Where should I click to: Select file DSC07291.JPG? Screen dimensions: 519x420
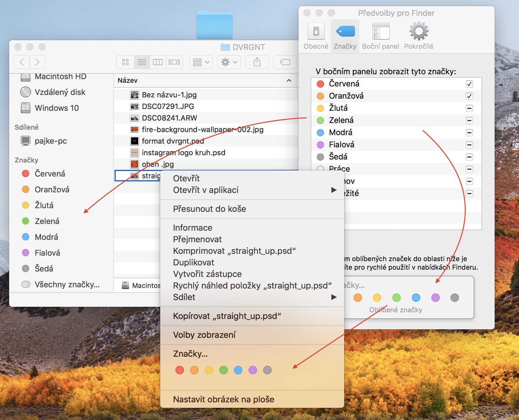(x=168, y=106)
